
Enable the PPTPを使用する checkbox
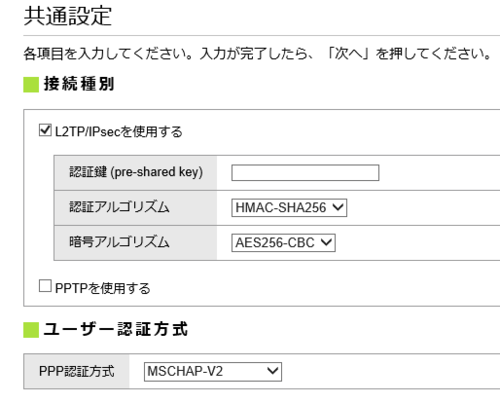(45, 286)
